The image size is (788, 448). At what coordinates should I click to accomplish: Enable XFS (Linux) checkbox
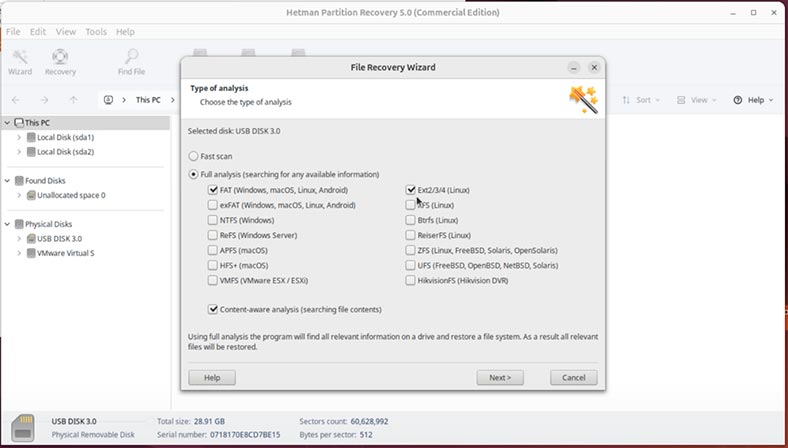coord(411,205)
